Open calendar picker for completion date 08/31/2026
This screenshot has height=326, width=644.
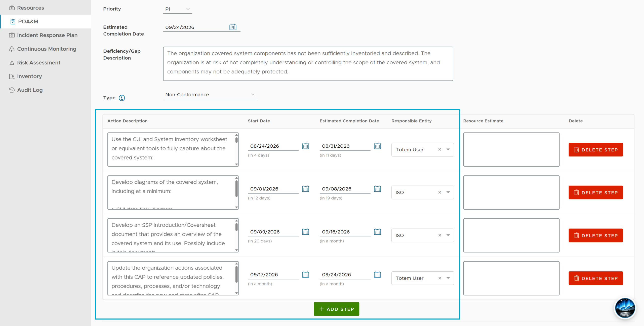coord(377,146)
